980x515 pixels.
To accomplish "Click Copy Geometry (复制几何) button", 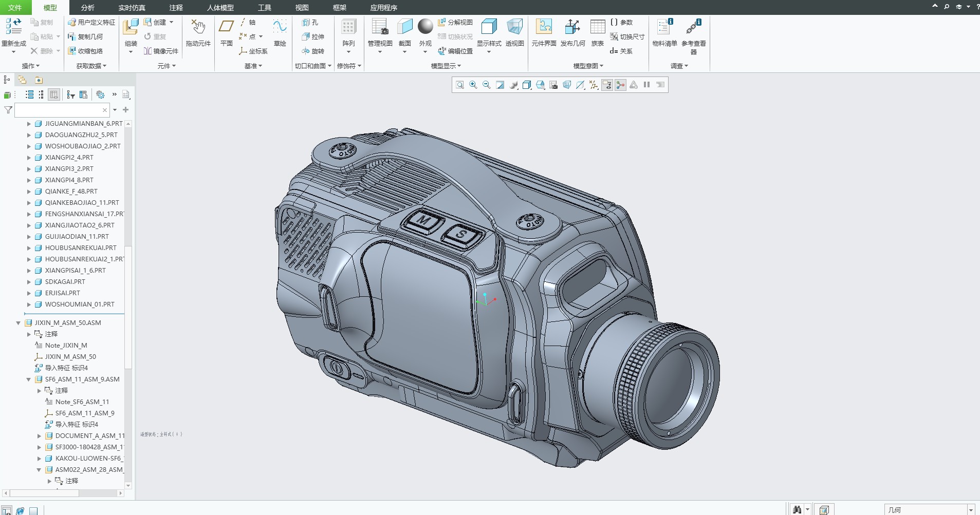I will [x=85, y=36].
